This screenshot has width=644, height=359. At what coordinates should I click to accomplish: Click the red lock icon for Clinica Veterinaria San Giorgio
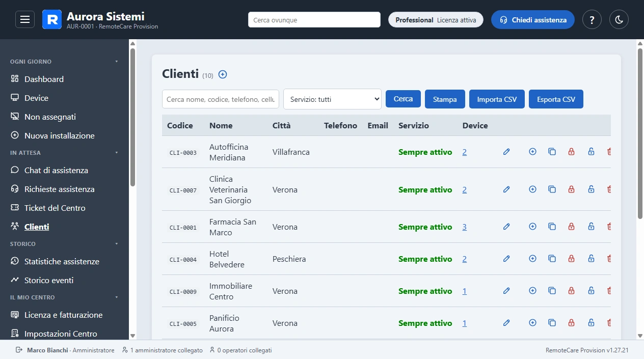click(572, 189)
